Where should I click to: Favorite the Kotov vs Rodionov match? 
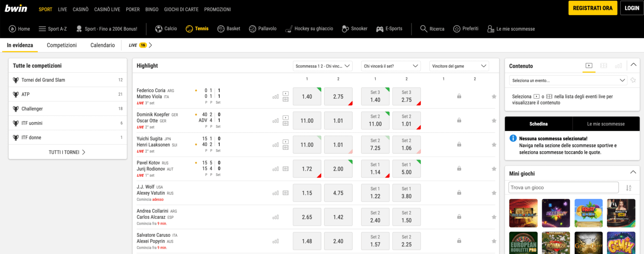coord(494,169)
